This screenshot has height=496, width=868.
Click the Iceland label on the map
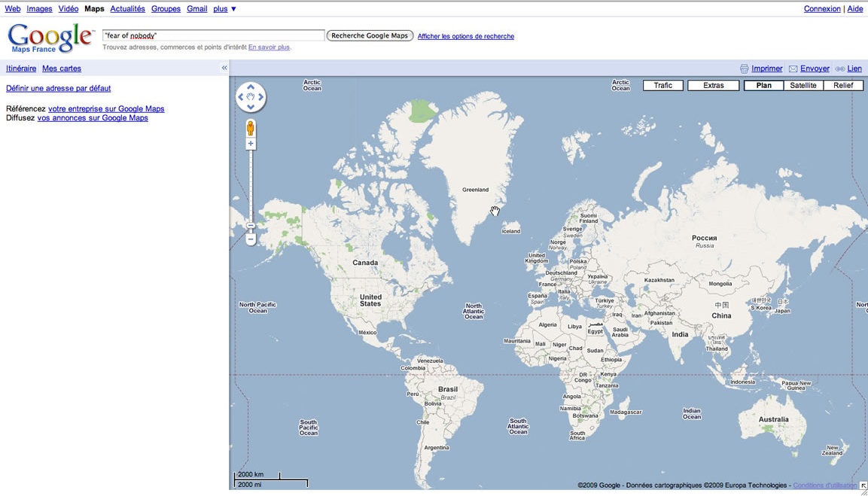click(511, 231)
